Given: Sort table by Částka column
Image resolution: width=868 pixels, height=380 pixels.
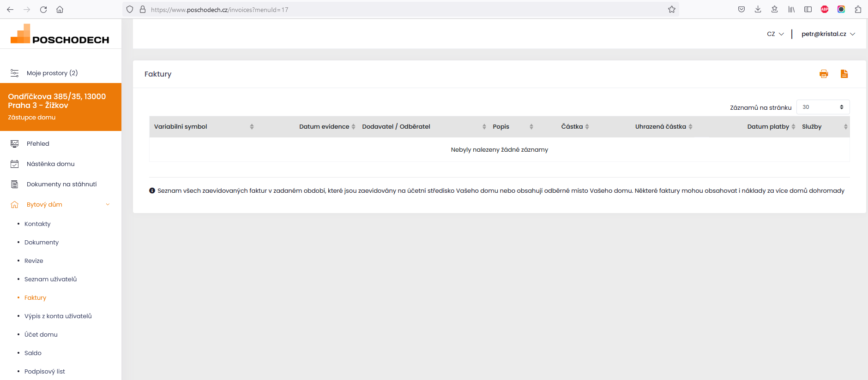Looking at the screenshot, I should pos(572,126).
